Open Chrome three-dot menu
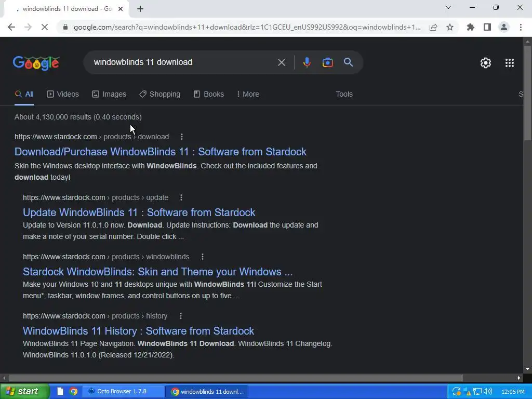This screenshot has height=399, width=532. pos(521,27)
